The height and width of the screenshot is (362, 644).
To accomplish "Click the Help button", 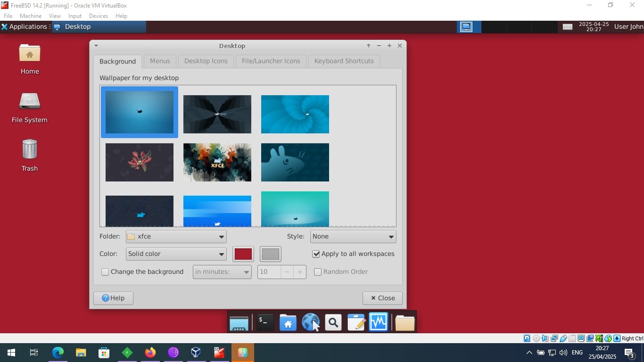I will click(113, 298).
